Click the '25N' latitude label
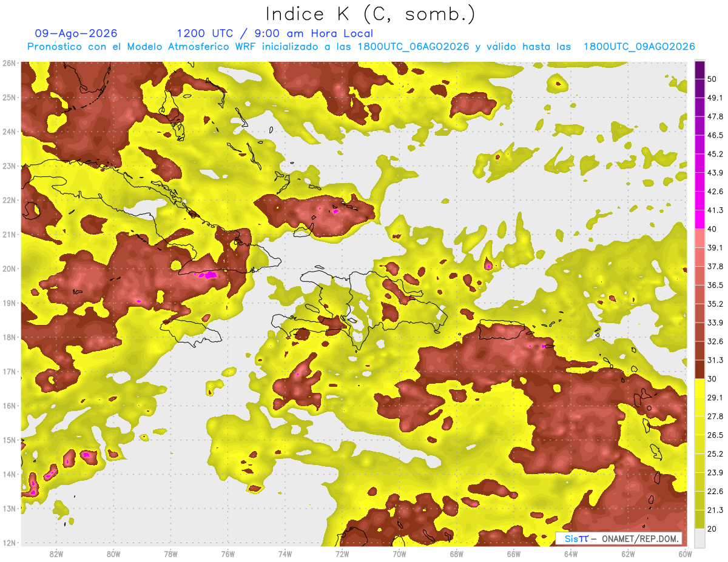 [9, 97]
